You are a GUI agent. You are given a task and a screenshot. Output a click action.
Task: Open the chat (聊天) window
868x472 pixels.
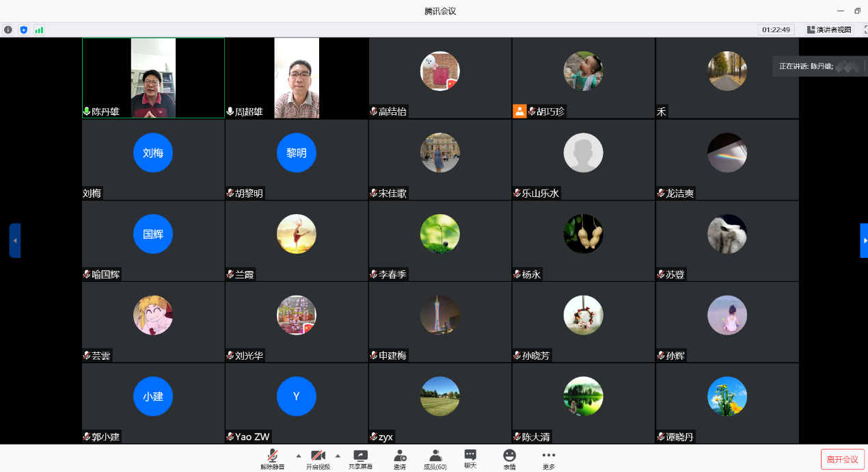470,458
